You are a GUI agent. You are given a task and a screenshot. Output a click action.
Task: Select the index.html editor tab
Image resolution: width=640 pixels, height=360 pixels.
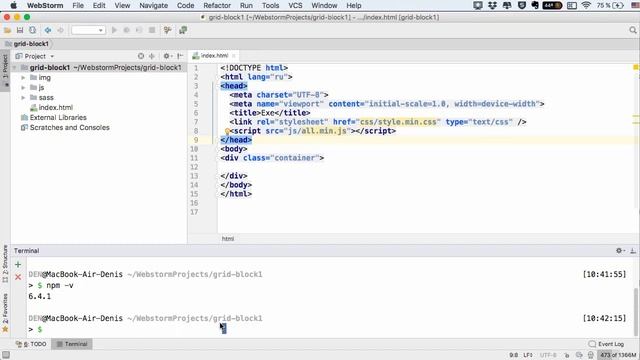(x=214, y=56)
